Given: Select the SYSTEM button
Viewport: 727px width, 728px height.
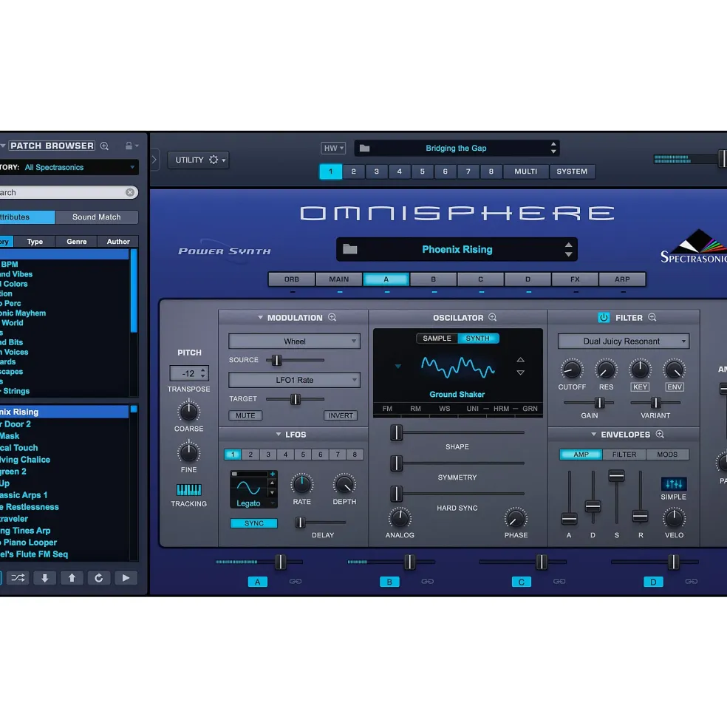Looking at the screenshot, I should [572, 171].
